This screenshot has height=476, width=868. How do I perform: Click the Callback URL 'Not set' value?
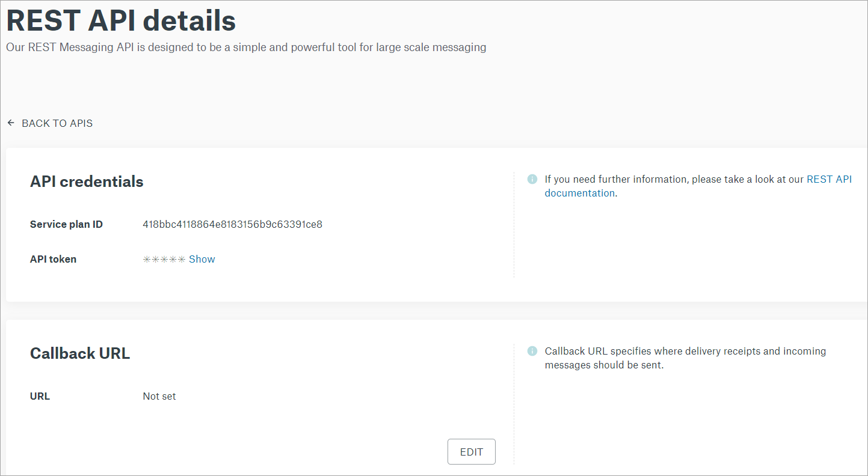159,397
